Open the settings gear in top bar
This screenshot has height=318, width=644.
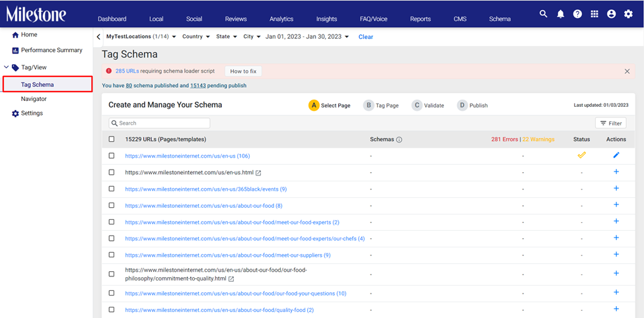click(x=628, y=14)
